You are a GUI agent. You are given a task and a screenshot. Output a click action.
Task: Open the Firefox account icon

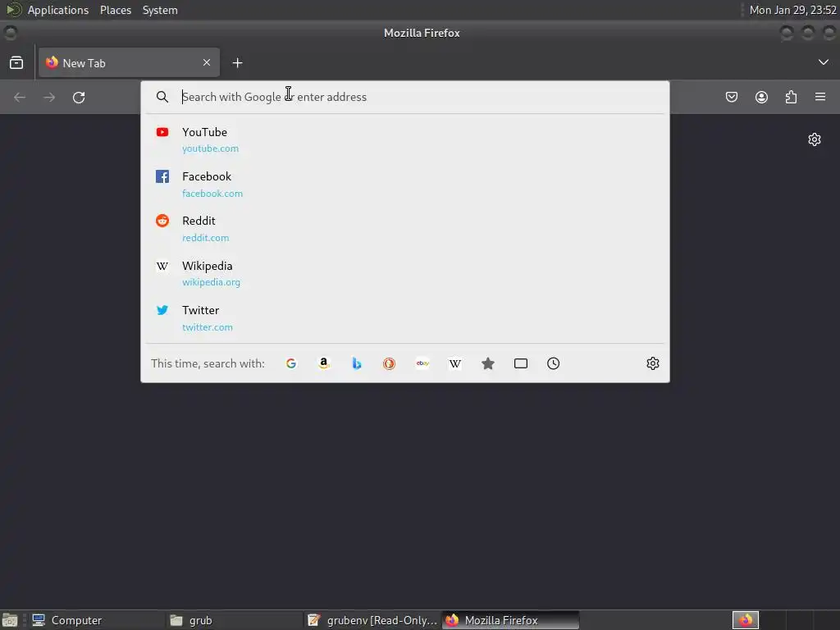pyautogui.click(x=761, y=97)
